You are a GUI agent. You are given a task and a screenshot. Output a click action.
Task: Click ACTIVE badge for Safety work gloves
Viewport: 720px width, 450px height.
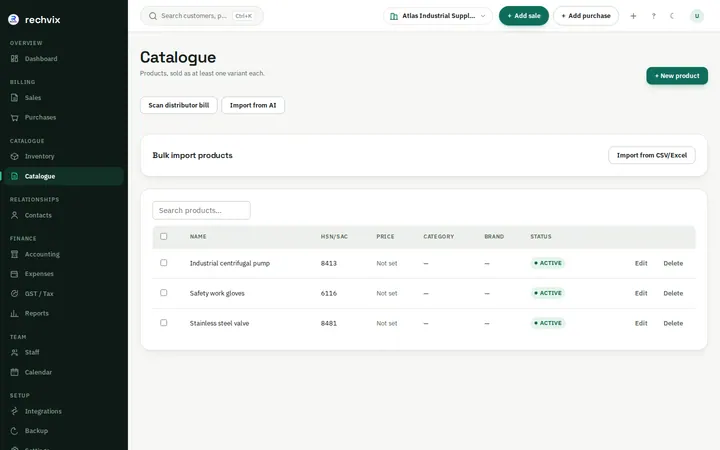548,293
